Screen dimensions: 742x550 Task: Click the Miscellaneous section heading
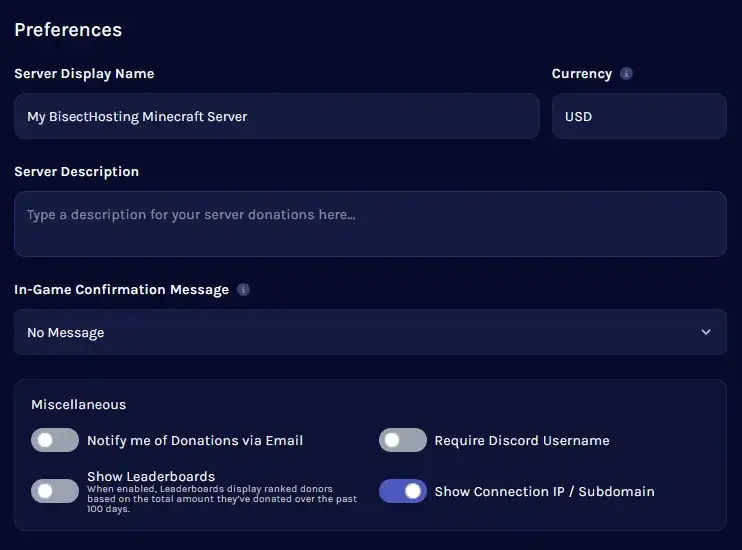point(78,405)
